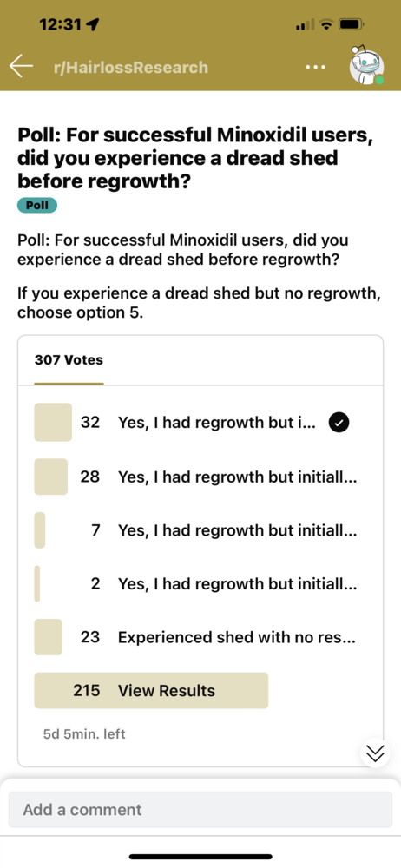
Task: Tap the double-chevron jump-down button
Action: click(375, 753)
